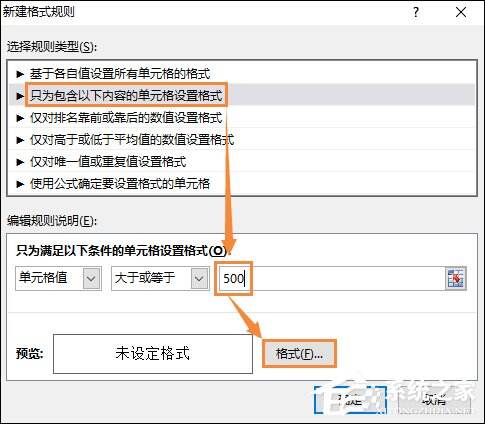Open the 大于或等于 operator dropdown arrow
The height and width of the screenshot is (424, 485).
click(199, 278)
